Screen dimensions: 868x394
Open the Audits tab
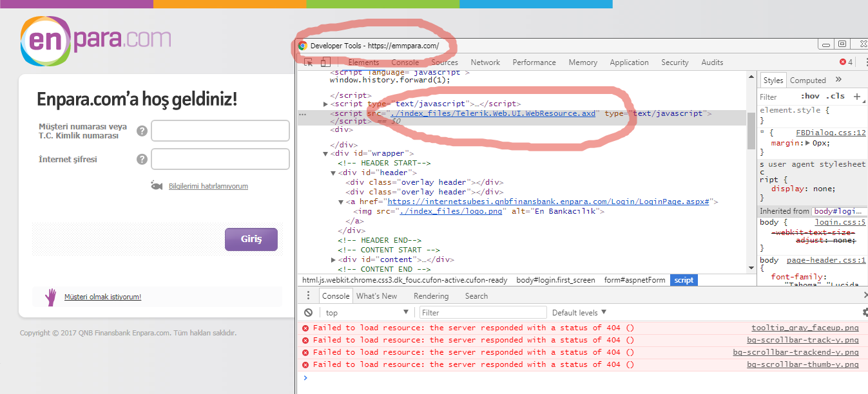pyautogui.click(x=712, y=62)
